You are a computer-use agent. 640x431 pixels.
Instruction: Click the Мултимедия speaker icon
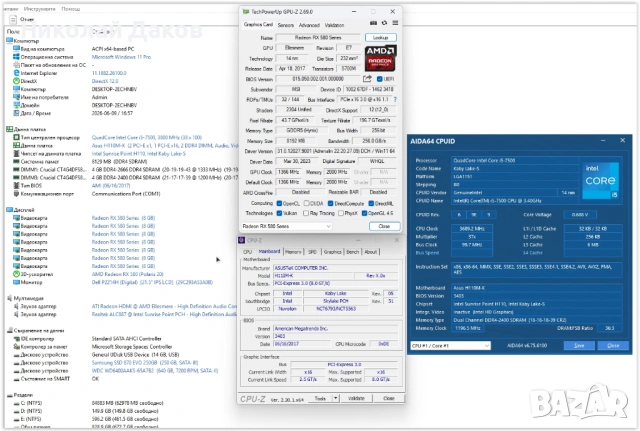tap(9, 298)
